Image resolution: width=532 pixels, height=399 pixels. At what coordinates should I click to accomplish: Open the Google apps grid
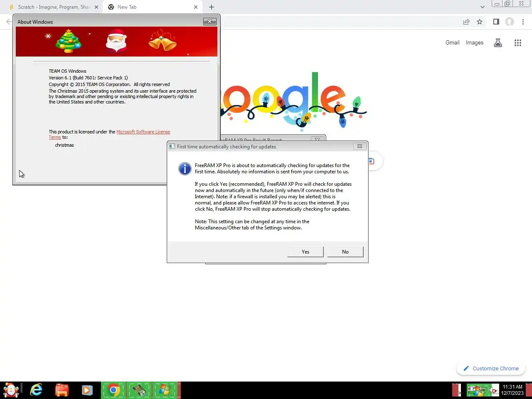coord(517,43)
